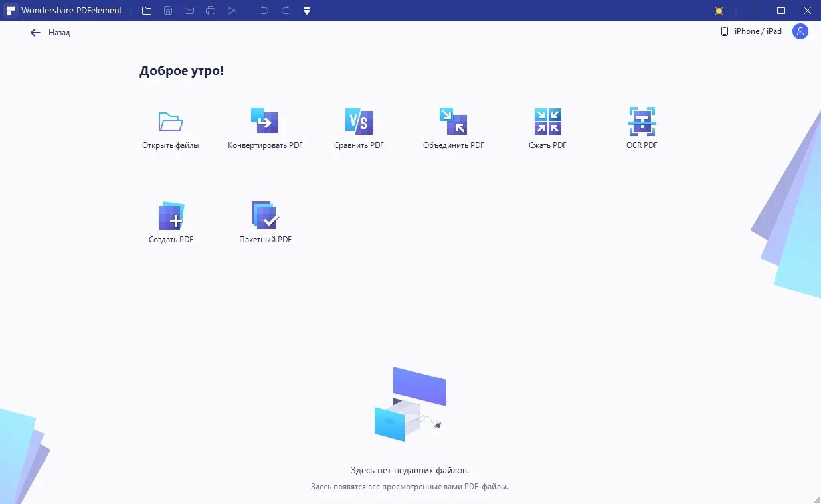This screenshot has width=821, height=504.
Task: Open the Конвертировать PDF tool
Action: click(265, 121)
